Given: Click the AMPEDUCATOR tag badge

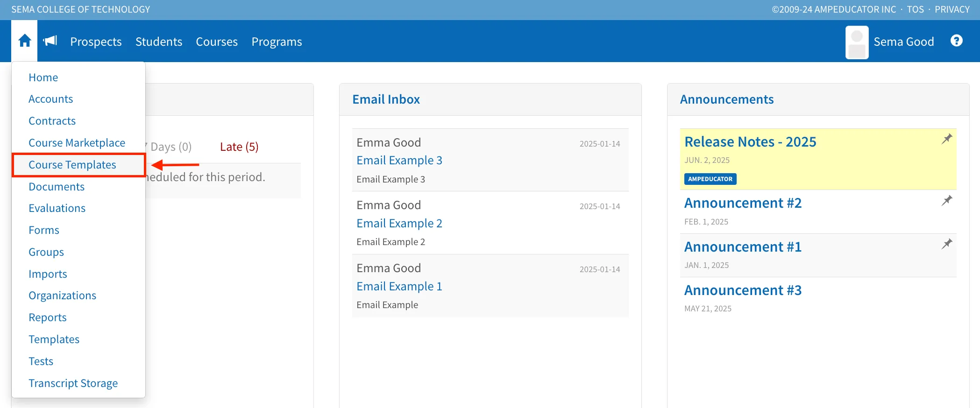Looking at the screenshot, I should pos(710,179).
